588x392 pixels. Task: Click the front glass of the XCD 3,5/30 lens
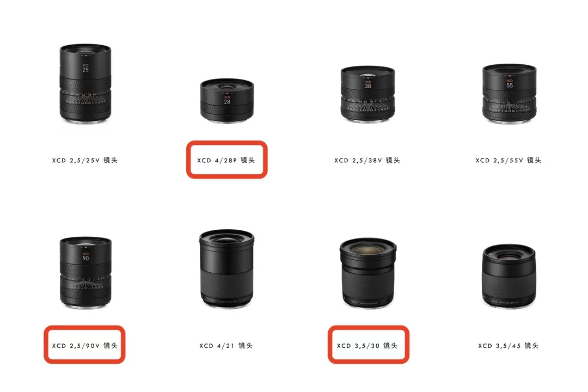pyautogui.click(x=368, y=248)
